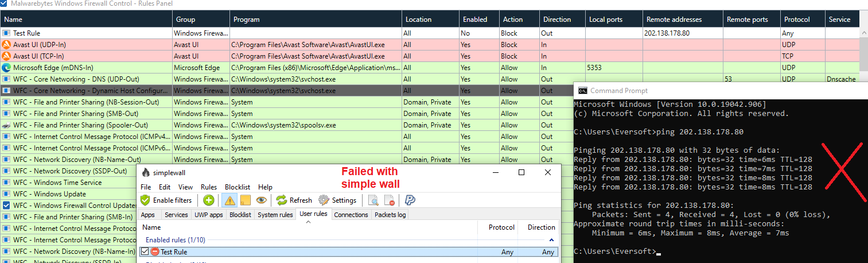868x263 pixels.
Task: Click the PayPal donate icon
Action: [410, 200]
